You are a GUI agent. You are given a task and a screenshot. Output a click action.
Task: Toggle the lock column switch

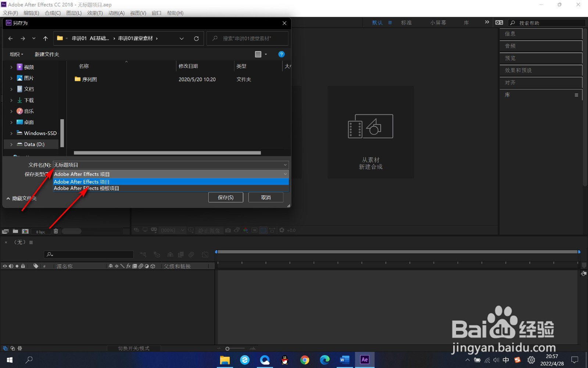click(23, 266)
